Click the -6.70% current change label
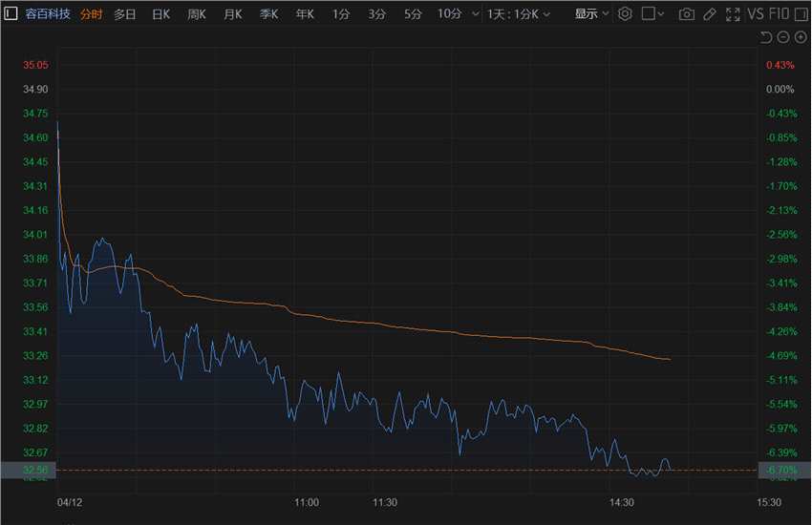The image size is (812, 525). click(x=783, y=470)
